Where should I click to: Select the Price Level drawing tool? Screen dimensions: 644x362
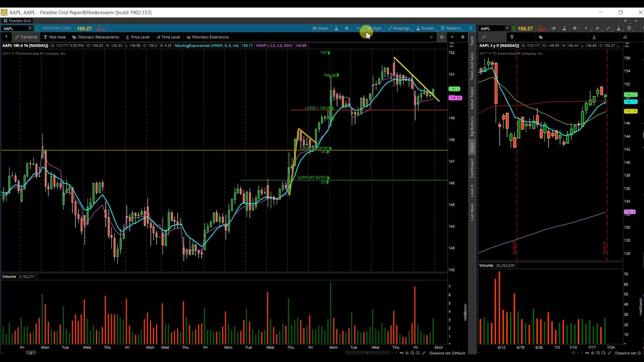(x=137, y=37)
